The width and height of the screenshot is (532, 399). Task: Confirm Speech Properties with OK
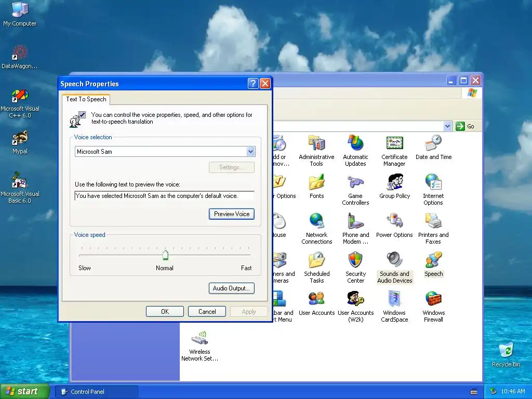(x=165, y=312)
